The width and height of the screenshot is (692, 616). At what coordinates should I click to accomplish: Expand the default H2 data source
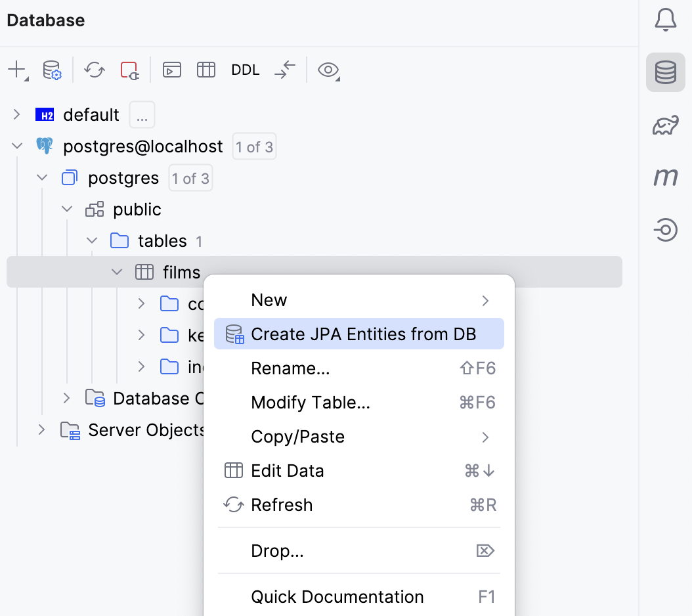click(16, 114)
